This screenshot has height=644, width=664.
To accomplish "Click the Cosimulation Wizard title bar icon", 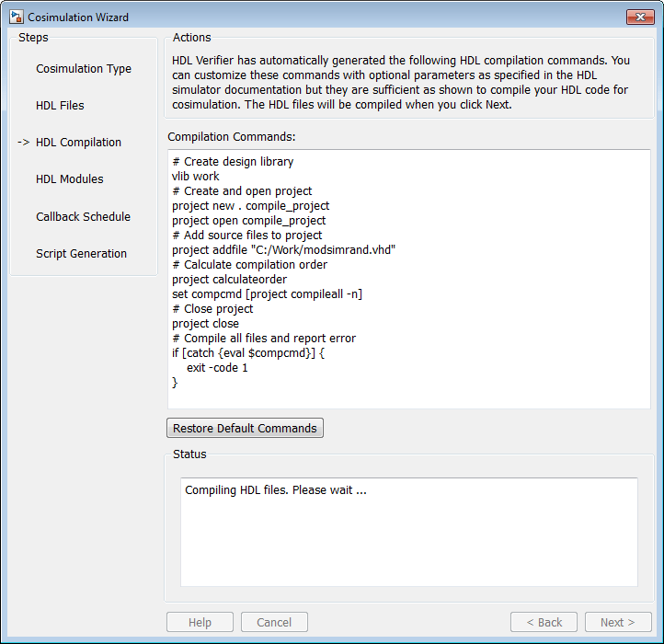I will coord(16,17).
